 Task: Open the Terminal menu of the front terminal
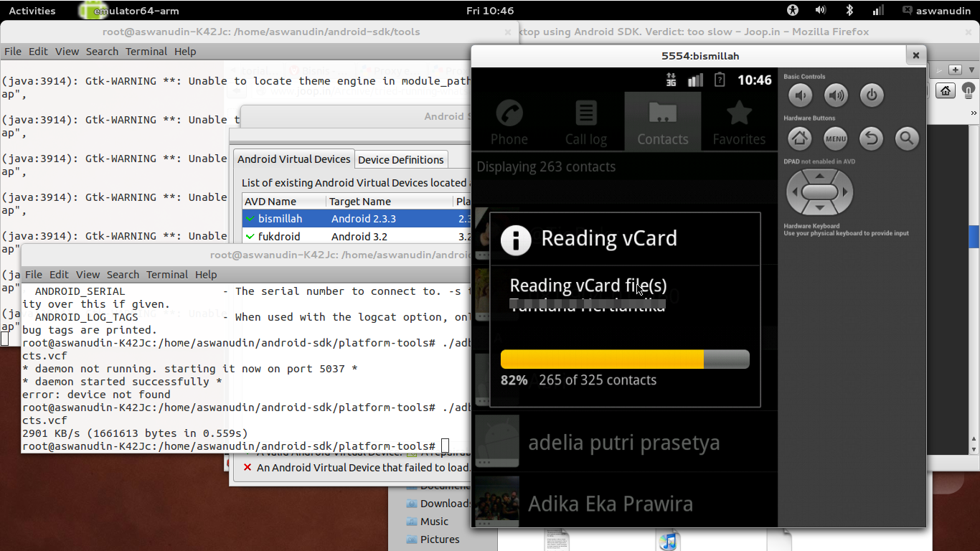pyautogui.click(x=167, y=275)
